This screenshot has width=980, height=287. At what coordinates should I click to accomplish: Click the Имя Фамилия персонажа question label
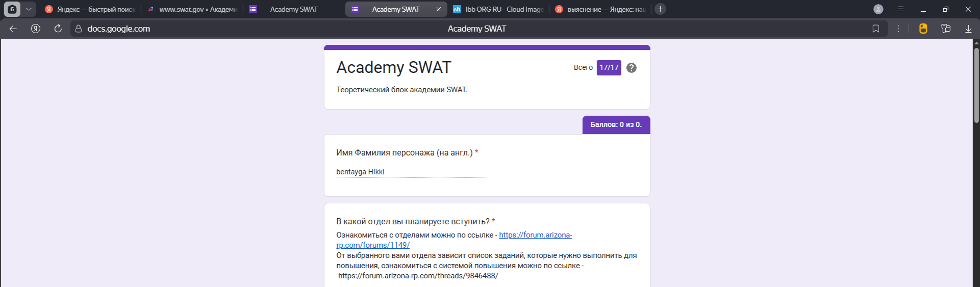pyautogui.click(x=405, y=152)
